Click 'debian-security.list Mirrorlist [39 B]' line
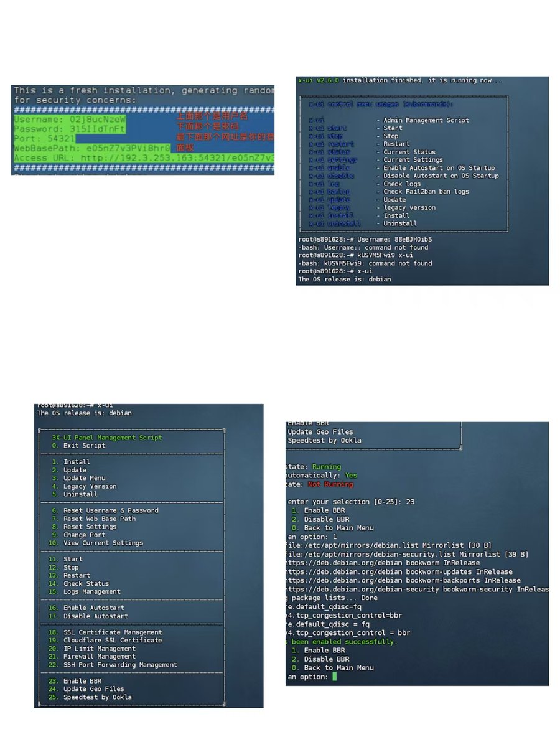Screen dimensions: 560x747 click(408, 554)
